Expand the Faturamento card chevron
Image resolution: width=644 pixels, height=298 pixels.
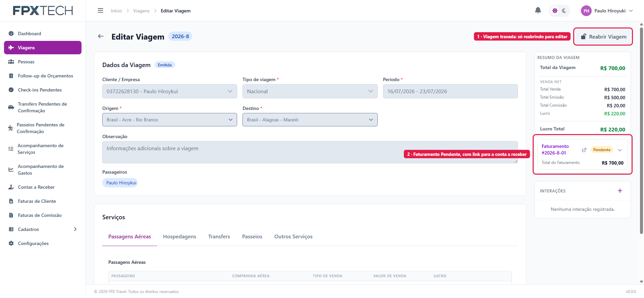pyautogui.click(x=620, y=150)
